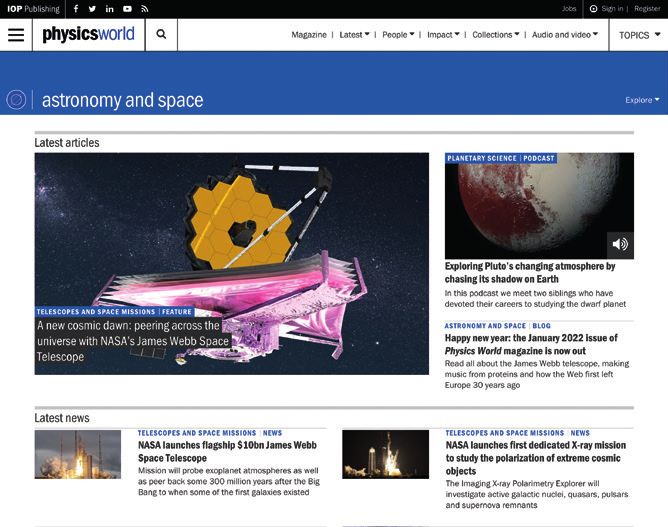
Task: Open the TOPICS dropdown
Action: [639, 35]
